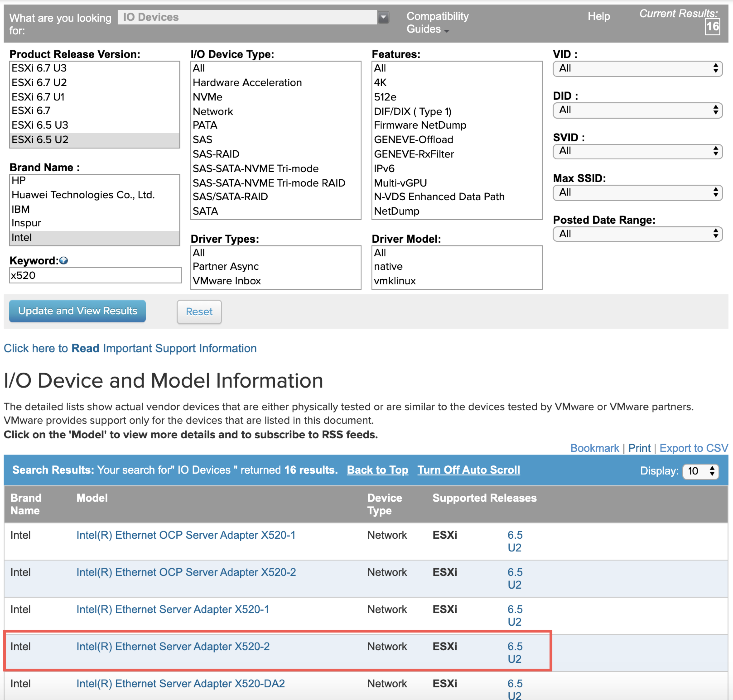Select 512e in Features list
733x700 pixels.
pos(457,97)
